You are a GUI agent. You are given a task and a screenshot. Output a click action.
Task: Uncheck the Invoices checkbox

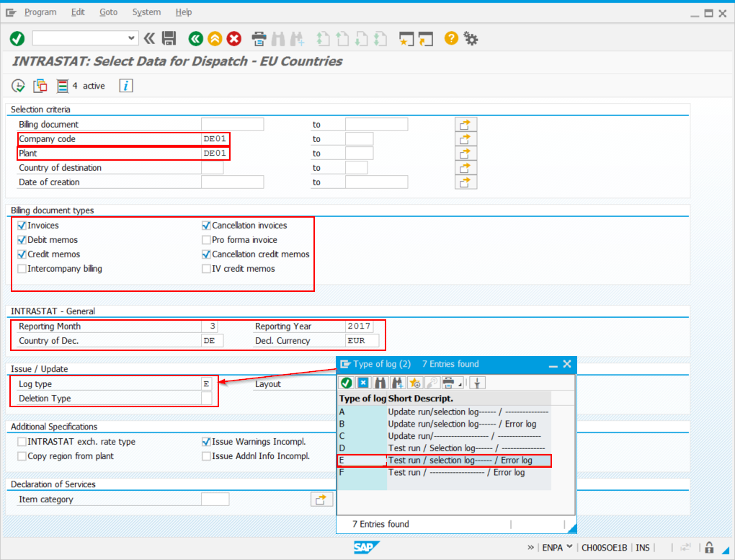pyautogui.click(x=22, y=226)
